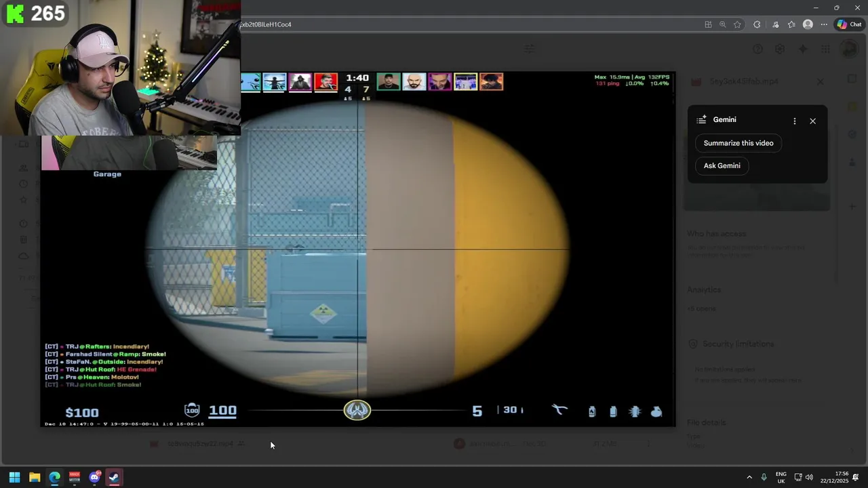Open Google Drive help icon
Viewport: 868px width, 488px height.
(x=758, y=49)
